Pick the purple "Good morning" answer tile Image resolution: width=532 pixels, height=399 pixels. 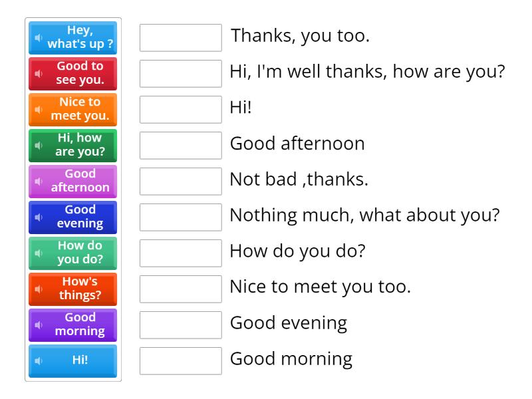(80, 325)
